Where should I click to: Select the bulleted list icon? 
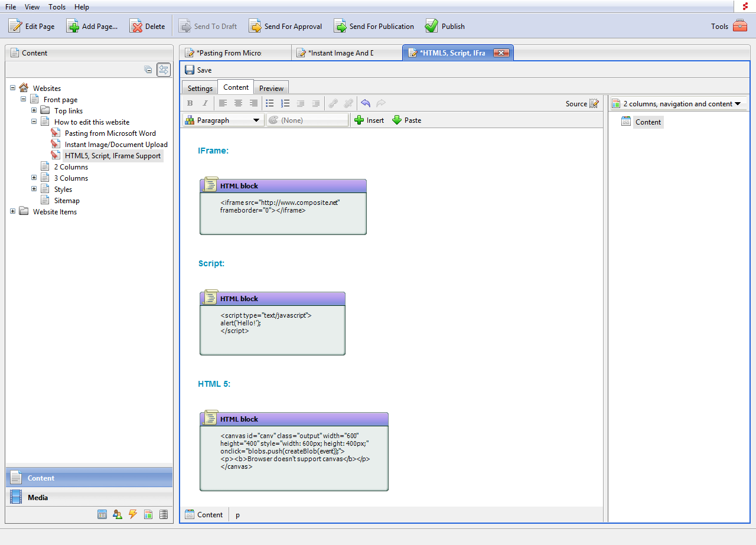point(270,103)
